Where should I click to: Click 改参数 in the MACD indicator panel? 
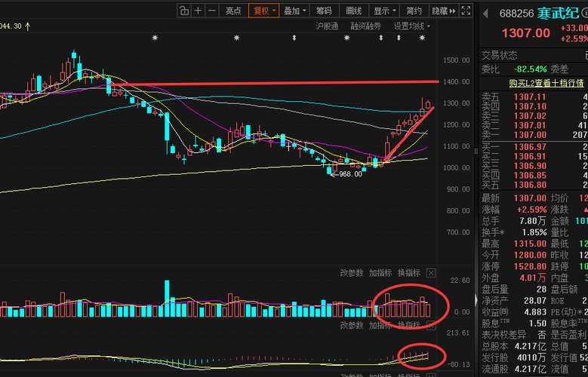tap(352, 325)
